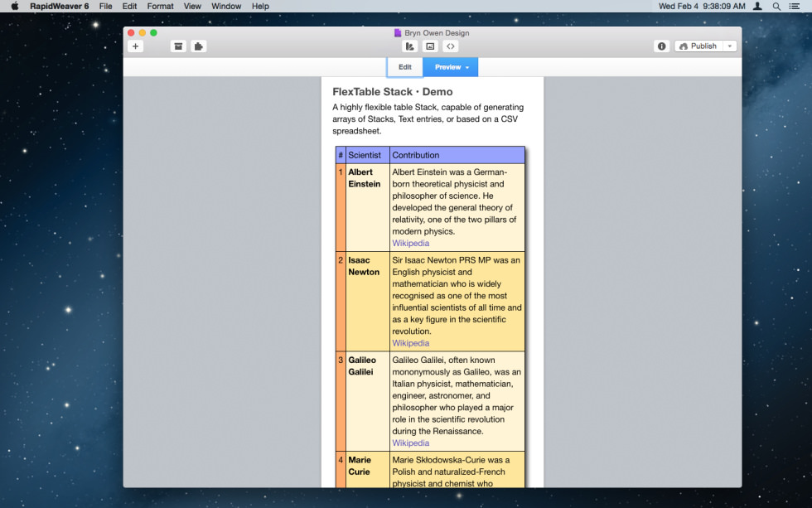This screenshot has width=812, height=508.
Task: Click row number 4 cell
Action: click(341, 470)
